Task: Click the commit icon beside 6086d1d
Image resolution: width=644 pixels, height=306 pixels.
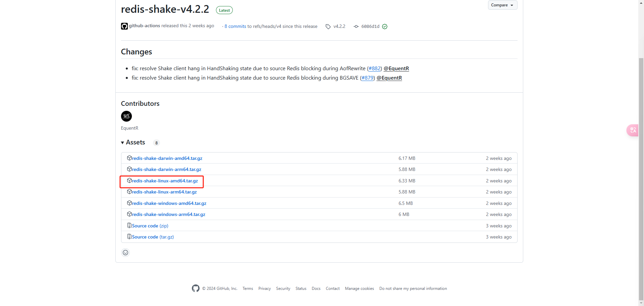Action: (x=356, y=27)
